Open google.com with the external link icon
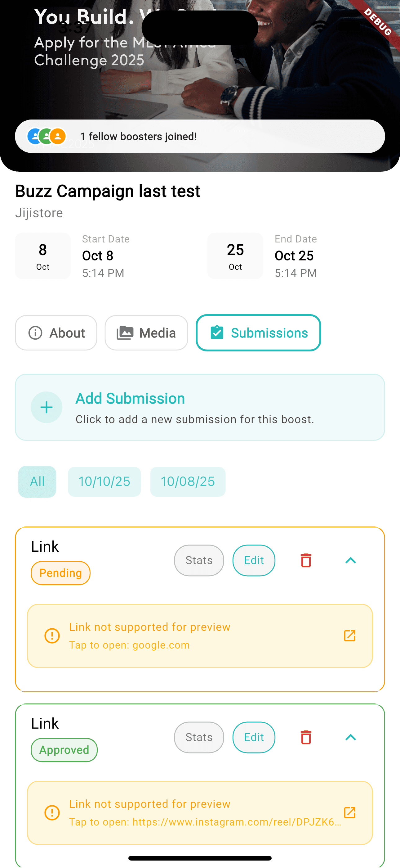This screenshot has width=400, height=868. coord(350,636)
